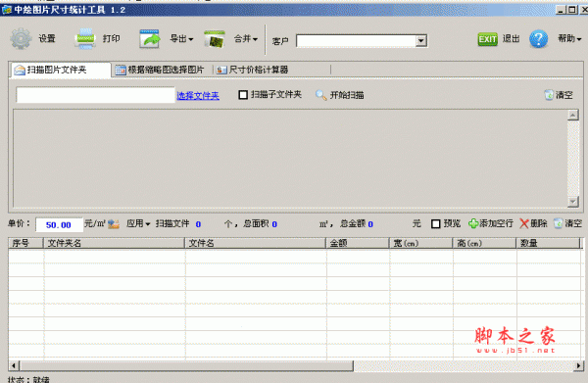Click the 打印 print label button
Screen dimensions: 588x383
pos(112,38)
